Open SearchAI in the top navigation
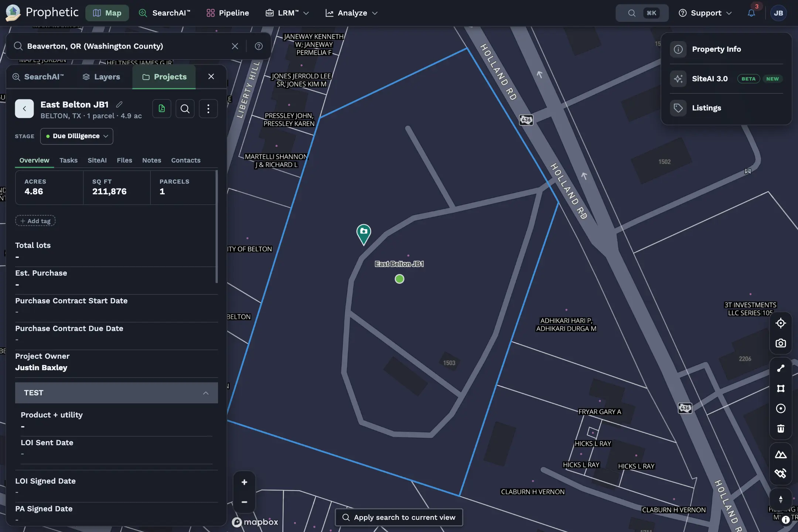The image size is (798, 532). (165, 13)
